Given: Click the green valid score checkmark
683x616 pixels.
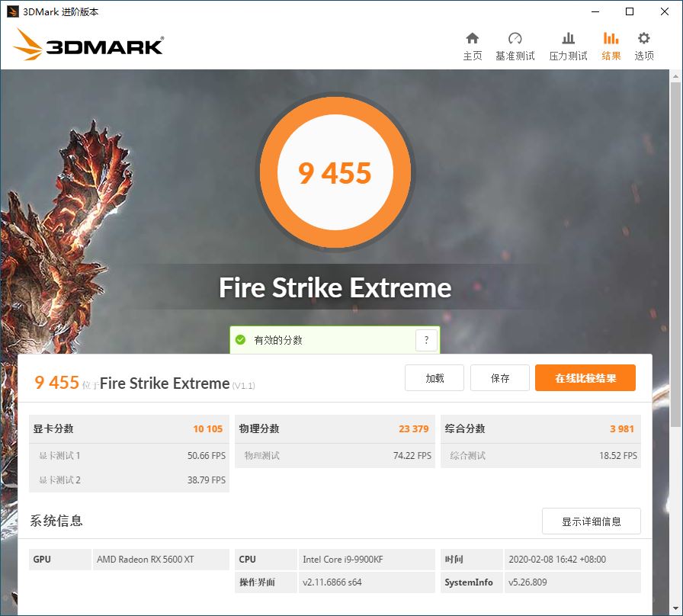Looking at the screenshot, I should 242,341.
